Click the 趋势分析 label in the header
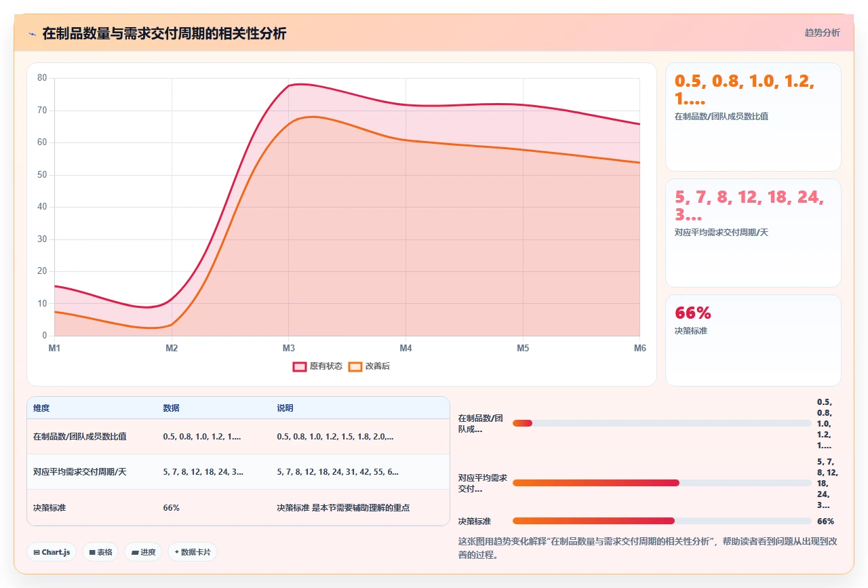Screen dimensions: 868x588 pos(822,33)
